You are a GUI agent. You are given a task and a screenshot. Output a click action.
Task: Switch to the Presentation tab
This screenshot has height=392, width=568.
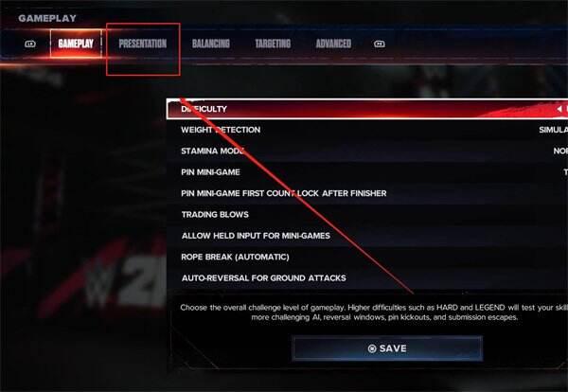pyautogui.click(x=143, y=44)
